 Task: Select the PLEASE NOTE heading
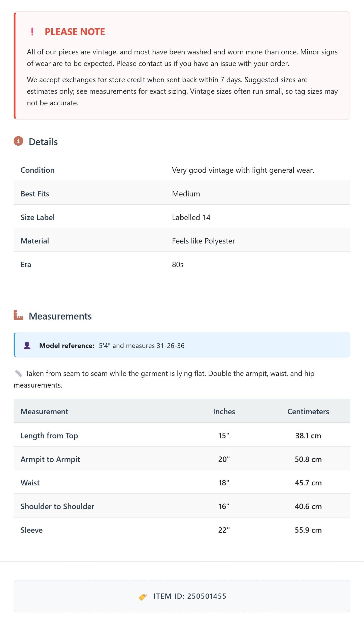pyautogui.click(x=75, y=32)
